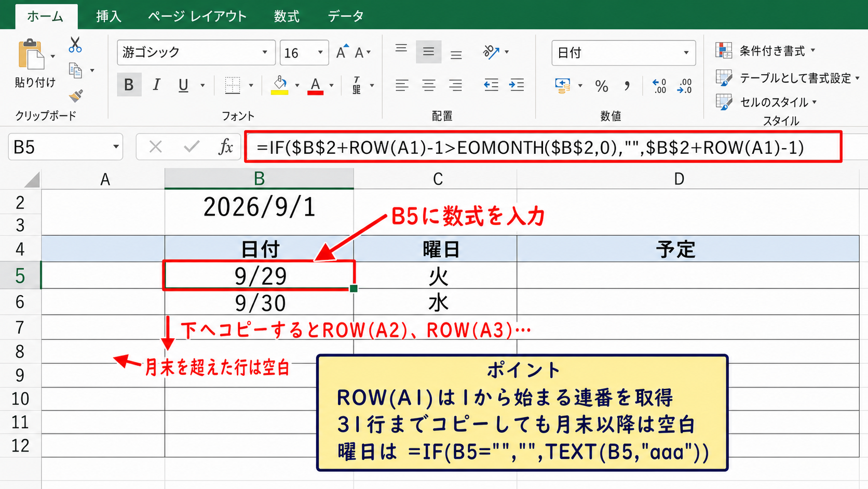Viewport: 868px width, 489px height.
Task: Open Insert Function fx dialog
Action: (x=226, y=147)
